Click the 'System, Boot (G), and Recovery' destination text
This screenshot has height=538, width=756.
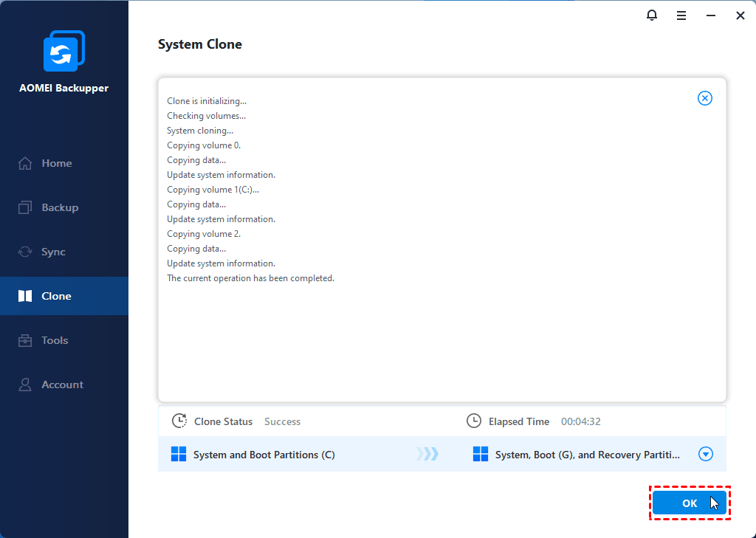588,455
